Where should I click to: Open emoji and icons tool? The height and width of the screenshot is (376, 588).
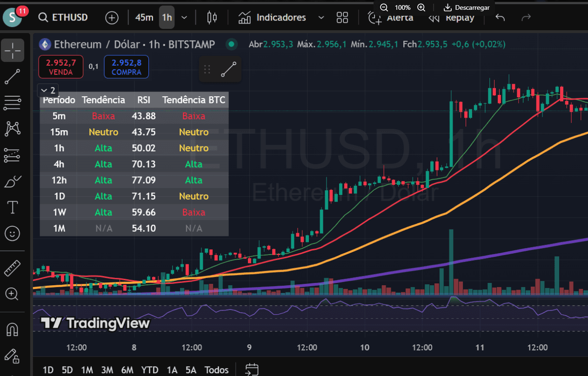[x=13, y=234]
